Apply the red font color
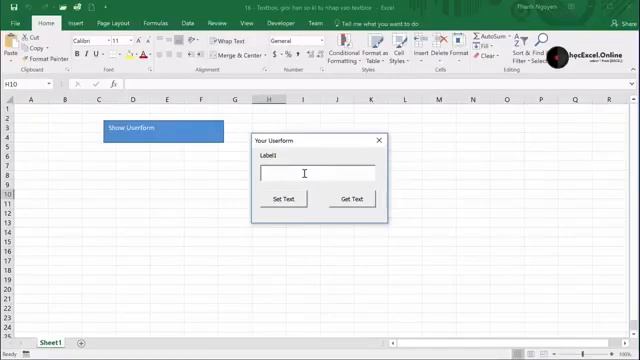640x360 pixels. (143, 54)
